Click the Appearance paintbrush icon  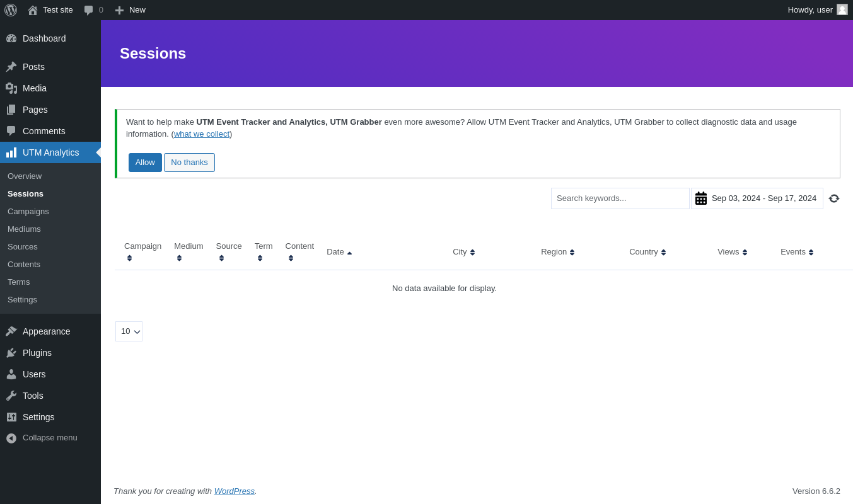(x=11, y=331)
